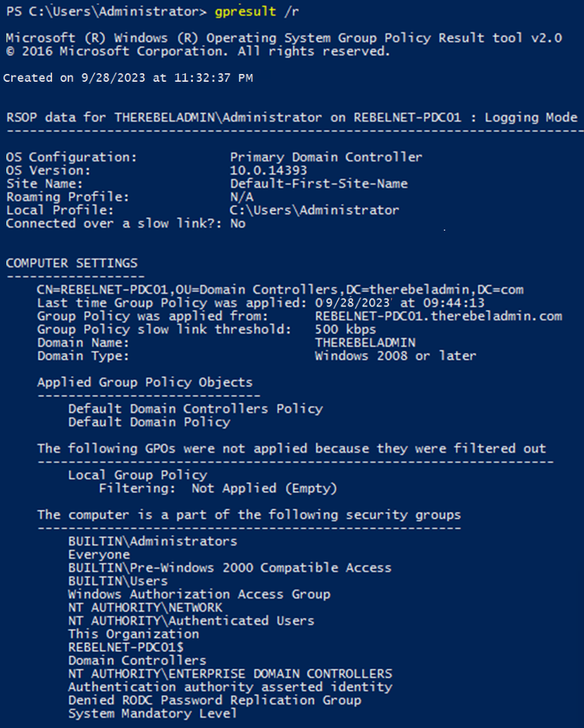The image size is (584, 728).
Task: Click the BUILTIN\Administrators group entry
Action: [x=152, y=541]
